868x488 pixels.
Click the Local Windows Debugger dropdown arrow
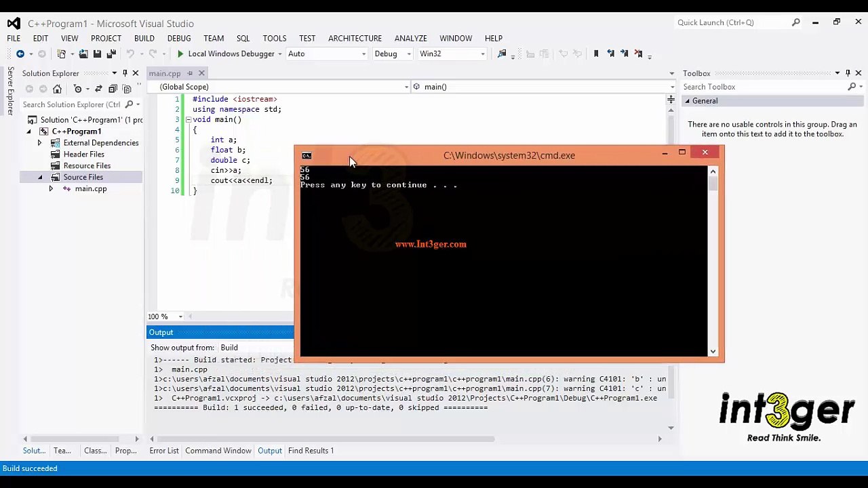pos(279,54)
